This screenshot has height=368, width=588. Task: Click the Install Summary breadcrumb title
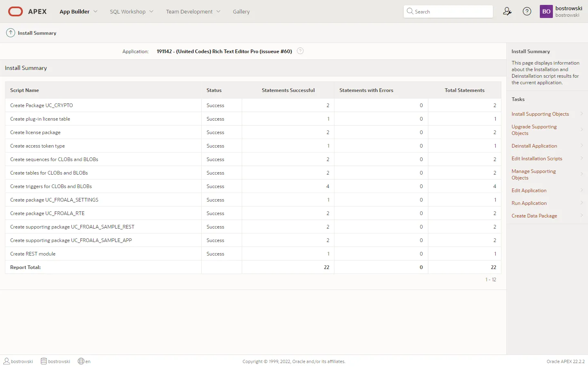tap(37, 33)
